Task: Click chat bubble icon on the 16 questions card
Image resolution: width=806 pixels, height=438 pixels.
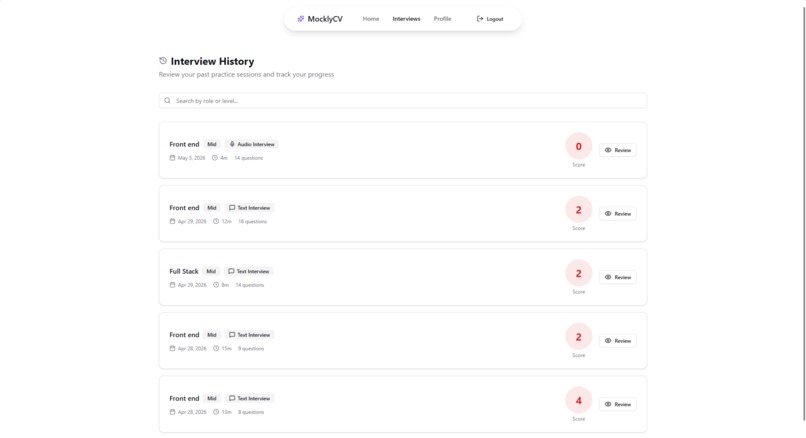Action: pyautogui.click(x=232, y=208)
